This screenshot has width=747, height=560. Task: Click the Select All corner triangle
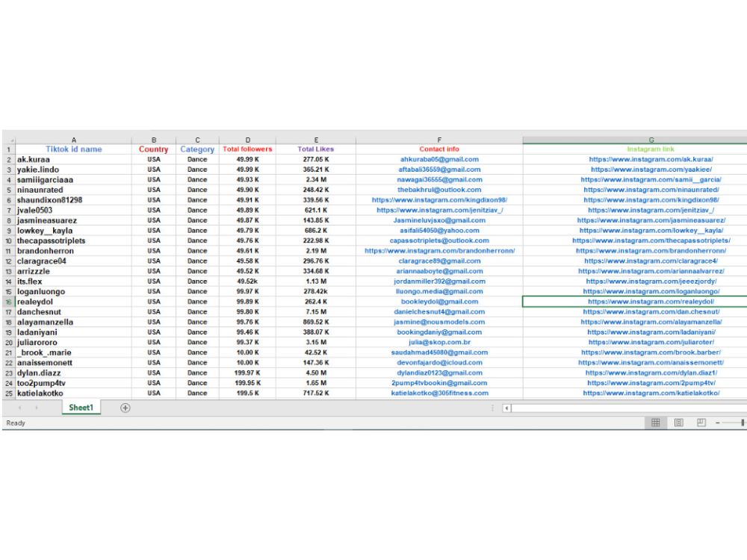(x=8, y=140)
